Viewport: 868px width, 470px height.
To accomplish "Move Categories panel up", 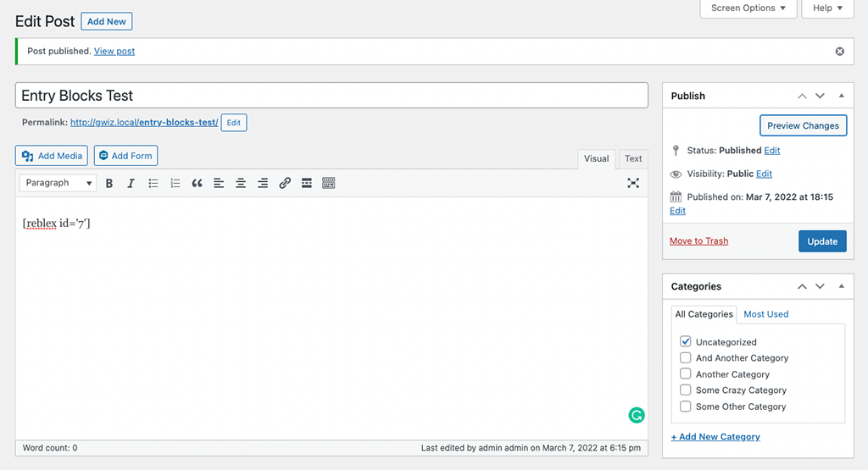I will click(802, 286).
